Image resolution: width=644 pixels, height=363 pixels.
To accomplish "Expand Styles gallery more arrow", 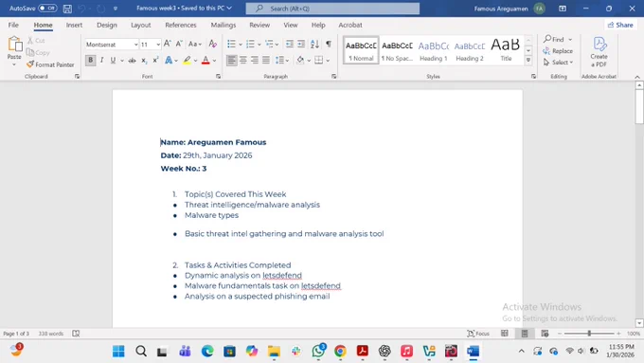I will (528, 61).
